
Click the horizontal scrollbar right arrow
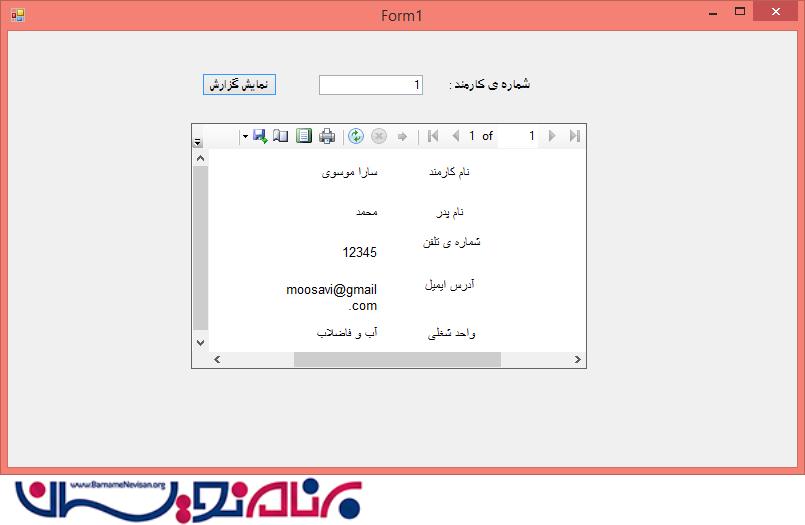(x=578, y=359)
